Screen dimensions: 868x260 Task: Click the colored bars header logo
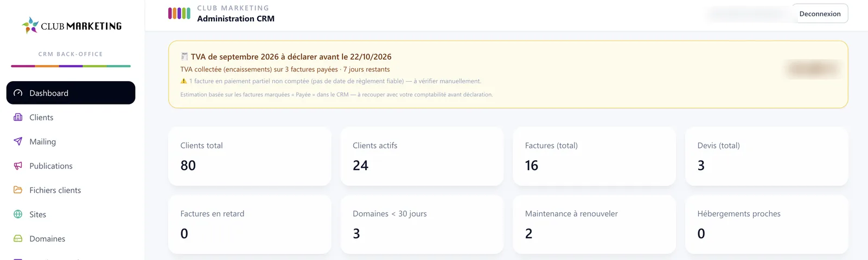pos(179,13)
